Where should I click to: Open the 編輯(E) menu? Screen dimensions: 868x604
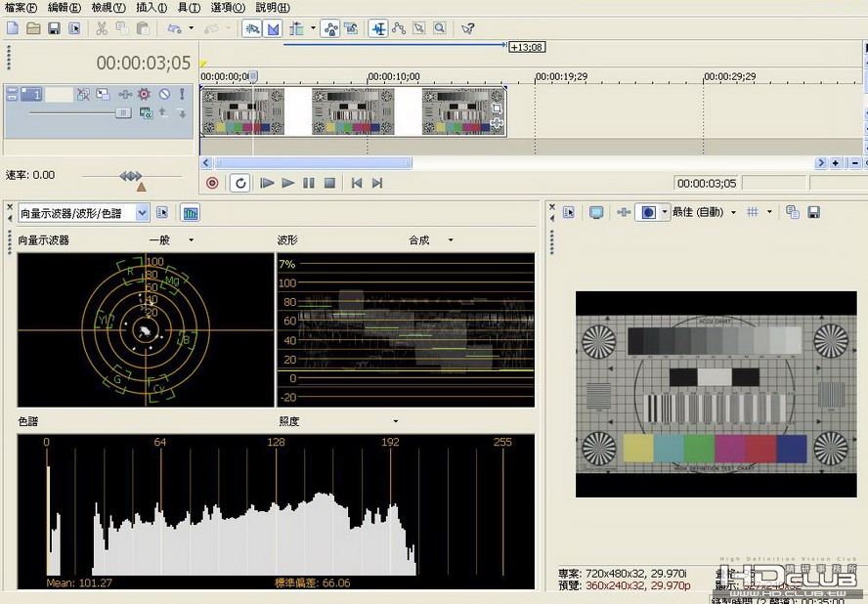click(x=65, y=7)
